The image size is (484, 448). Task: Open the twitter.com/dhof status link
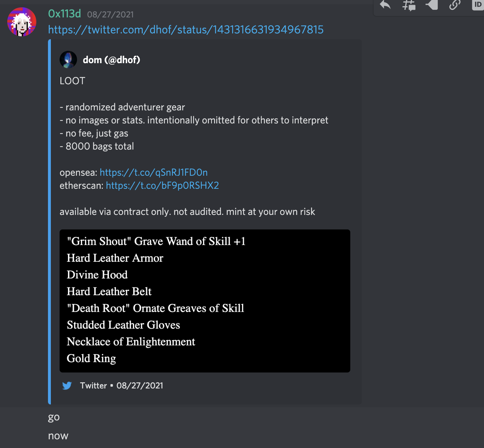[x=186, y=29]
